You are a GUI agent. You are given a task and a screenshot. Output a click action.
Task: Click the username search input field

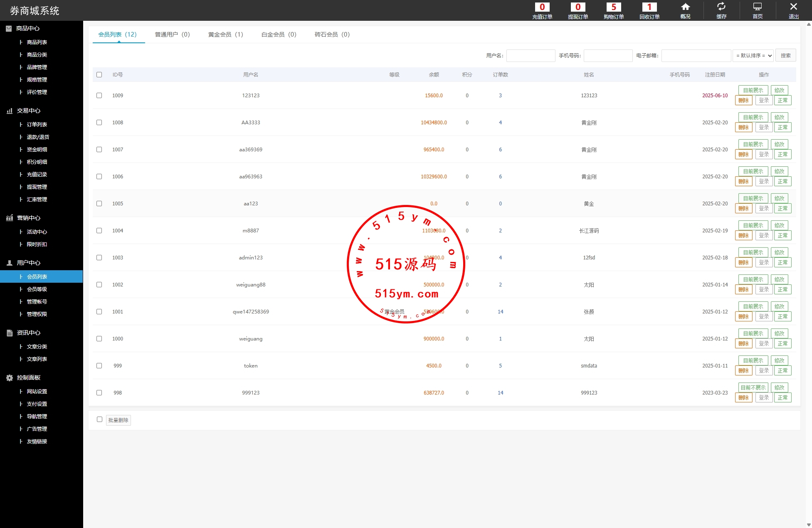pyautogui.click(x=531, y=56)
